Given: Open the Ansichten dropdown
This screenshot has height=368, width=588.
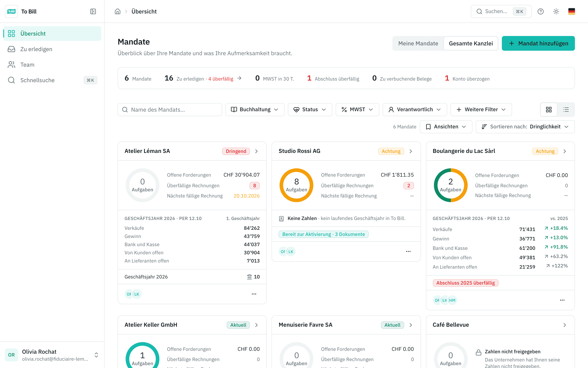Looking at the screenshot, I should tap(446, 127).
